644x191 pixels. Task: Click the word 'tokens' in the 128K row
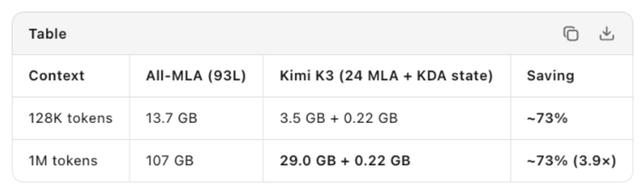point(90,118)
